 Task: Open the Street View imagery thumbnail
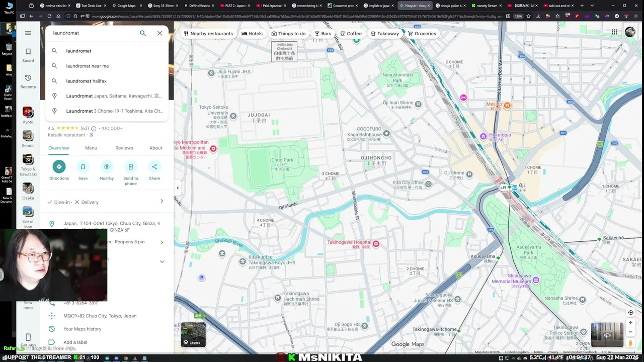[x=607, y=335]
